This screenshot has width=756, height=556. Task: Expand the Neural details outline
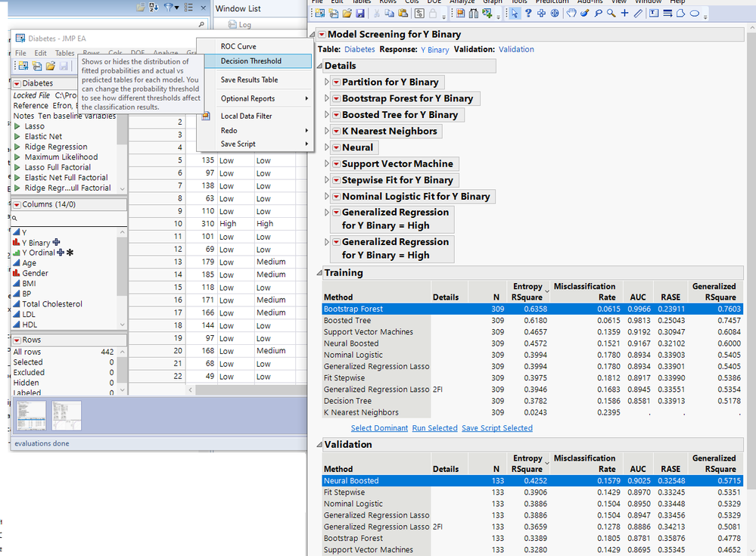(x=327, y=148)
